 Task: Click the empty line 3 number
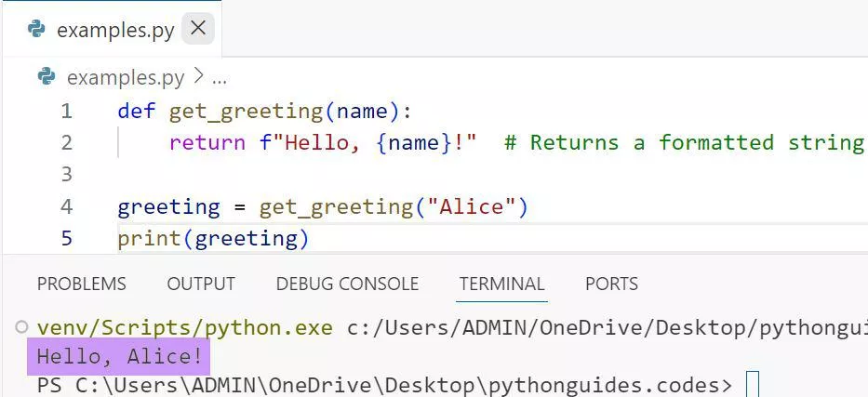[x=66, y=175]
